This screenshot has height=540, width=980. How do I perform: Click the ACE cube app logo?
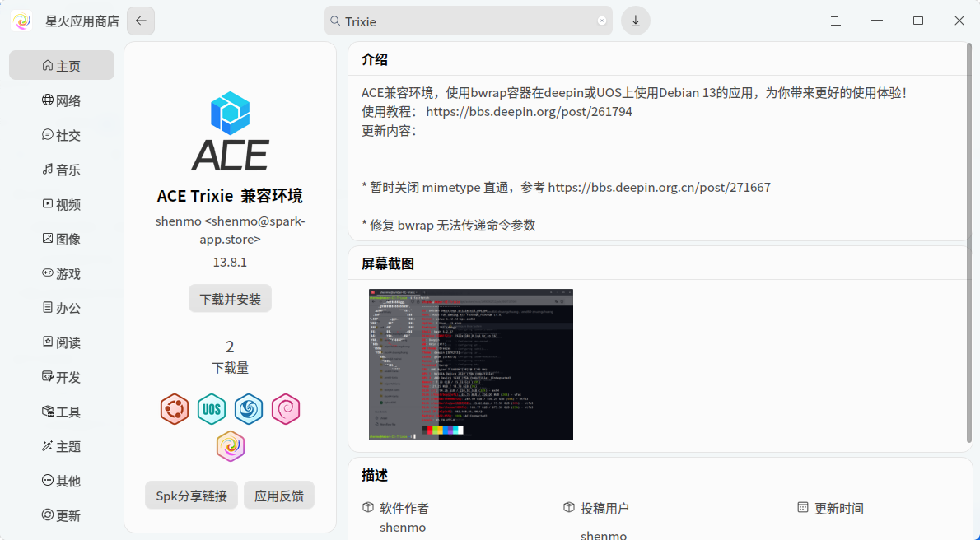click(x=230, y=131)
